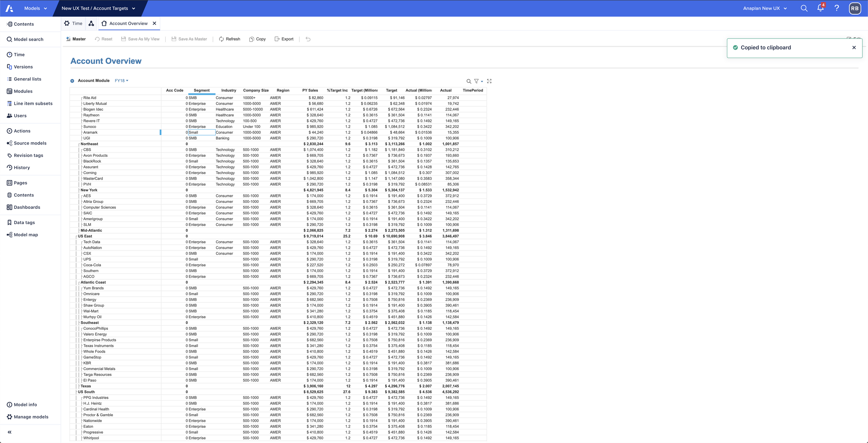Open Revision tags in the sidebar
This screenshot has height=443, width=868.
28,155
